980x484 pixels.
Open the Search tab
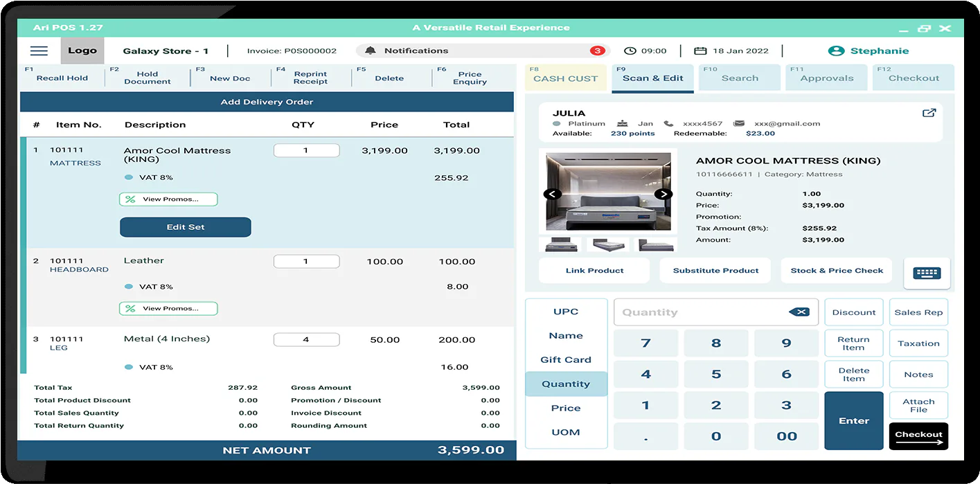point(740,78)
